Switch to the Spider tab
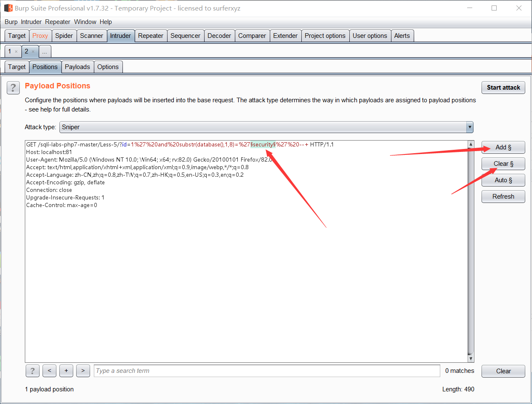The height and width of the screenshot is (404, 532). coord(64,36)
